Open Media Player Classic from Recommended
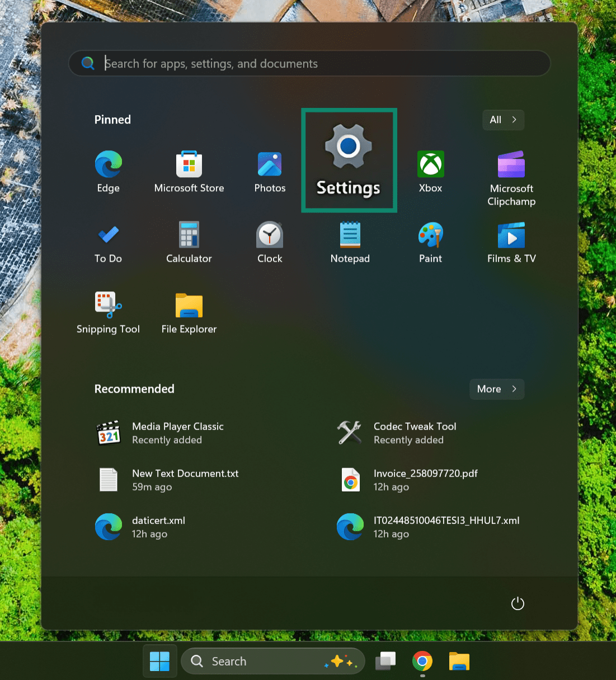 [x=178, y=432]
